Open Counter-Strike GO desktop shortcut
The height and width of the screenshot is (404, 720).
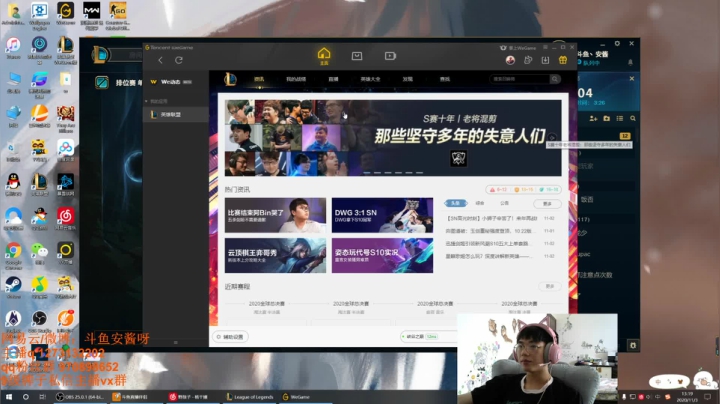(118, 15)
